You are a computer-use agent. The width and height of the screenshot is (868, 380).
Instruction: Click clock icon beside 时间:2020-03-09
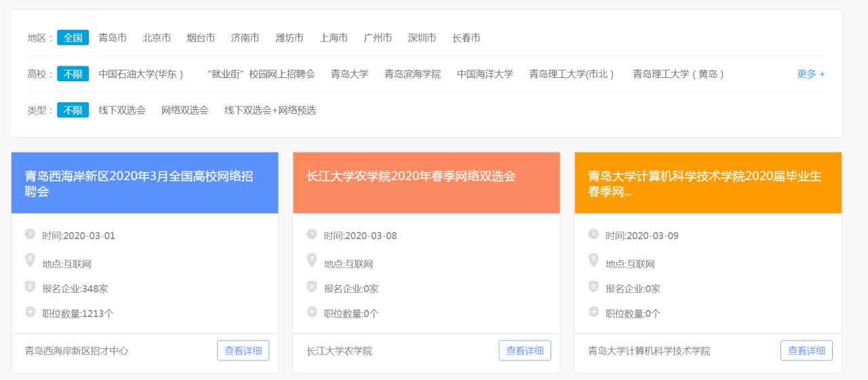(x=593, y=234)
